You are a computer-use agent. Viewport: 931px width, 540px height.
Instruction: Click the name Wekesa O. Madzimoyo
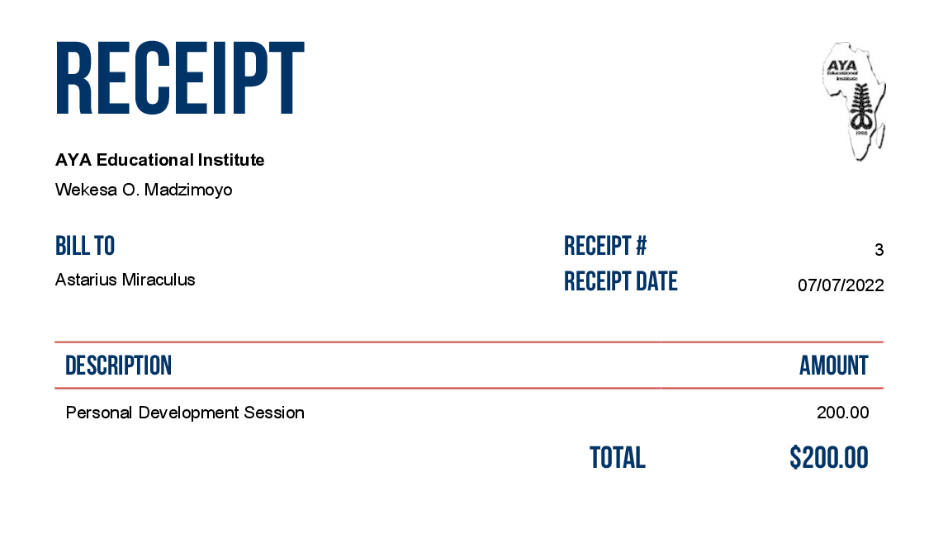(x=144, y=190)
